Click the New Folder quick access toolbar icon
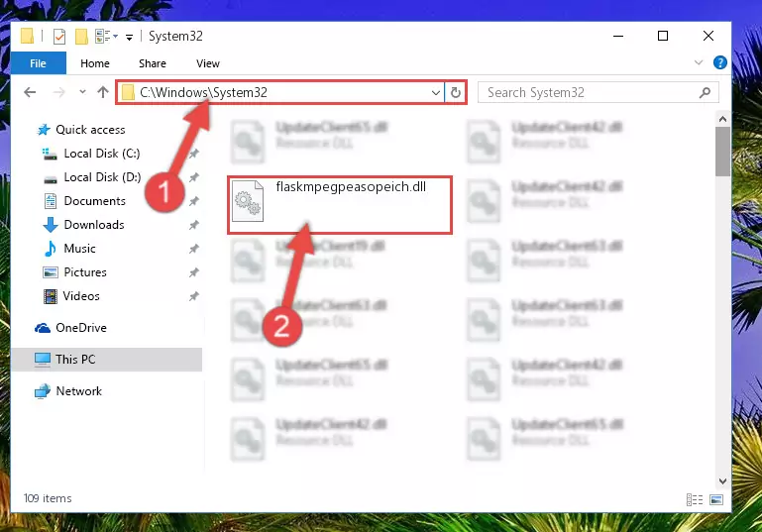The width and height of the screenshot is (762, 532). pos(81,37)
